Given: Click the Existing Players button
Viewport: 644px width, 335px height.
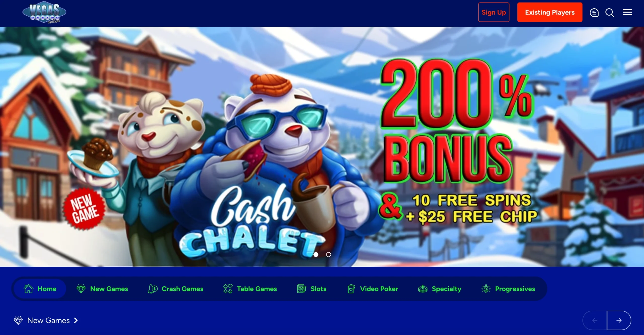Looking at the screenshot, I should point(550,12).
